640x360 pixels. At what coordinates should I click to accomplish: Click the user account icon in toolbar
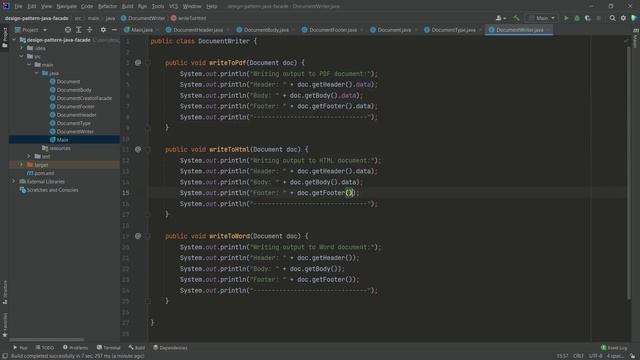(501, 18)
